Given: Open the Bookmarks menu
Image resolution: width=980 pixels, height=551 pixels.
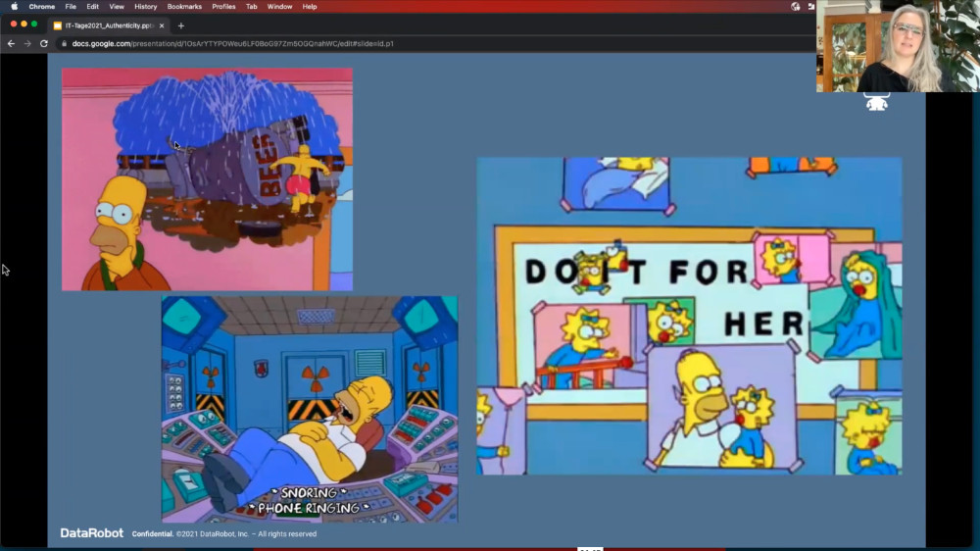Looking at the screenshot, I should (184, 6).
